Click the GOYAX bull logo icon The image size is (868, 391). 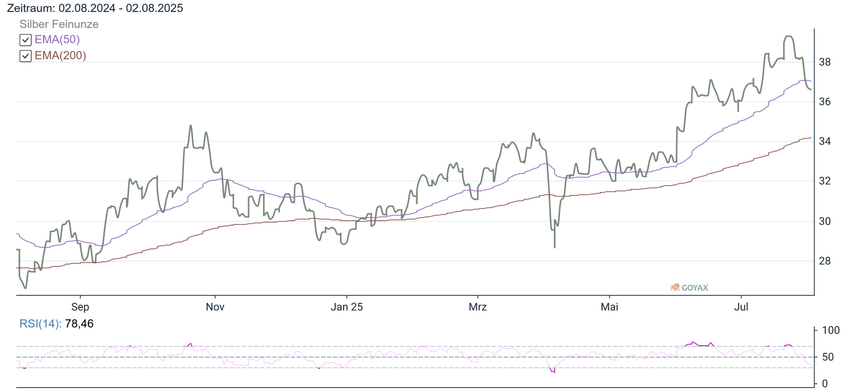coord(675,287)
